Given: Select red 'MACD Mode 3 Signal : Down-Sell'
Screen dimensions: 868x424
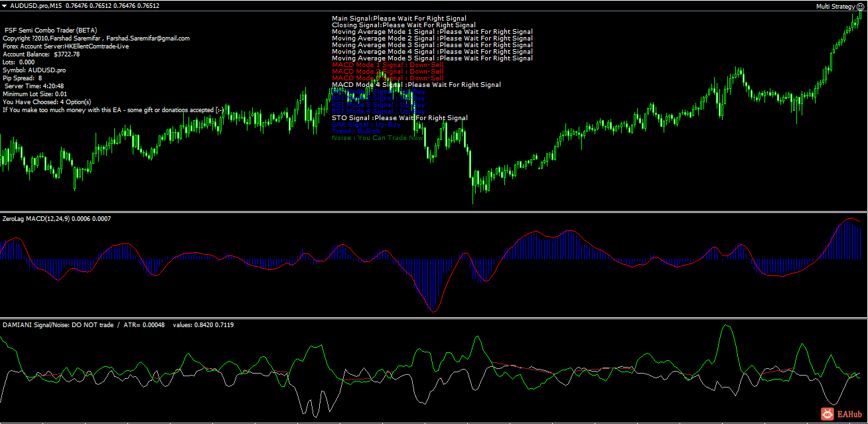Looking at the screenshot, I should 388,78.
